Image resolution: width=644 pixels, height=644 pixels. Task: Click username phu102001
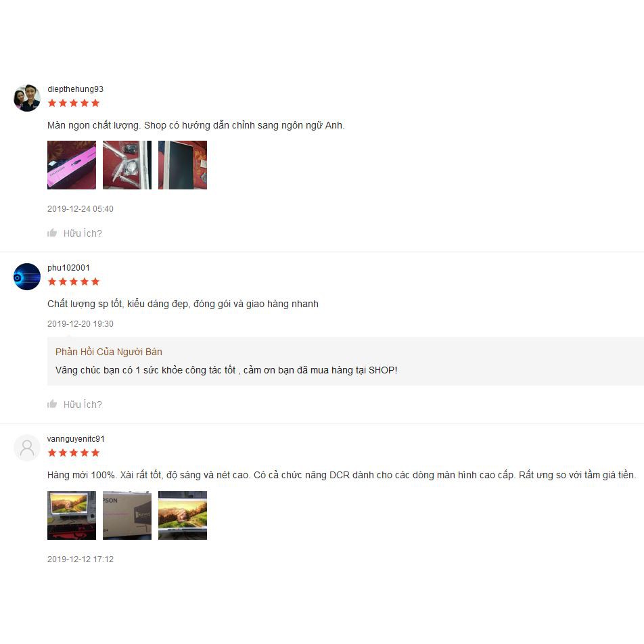coord(68,268)
